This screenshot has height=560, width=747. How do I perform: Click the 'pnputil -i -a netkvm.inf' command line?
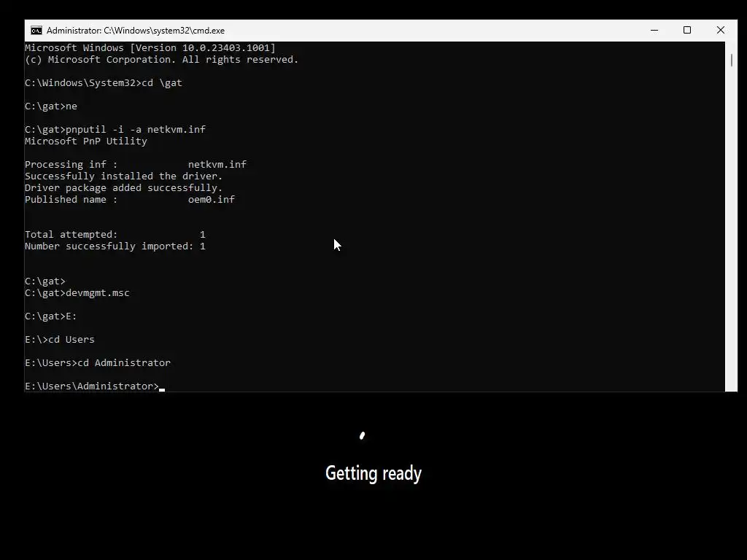point(115,130)
